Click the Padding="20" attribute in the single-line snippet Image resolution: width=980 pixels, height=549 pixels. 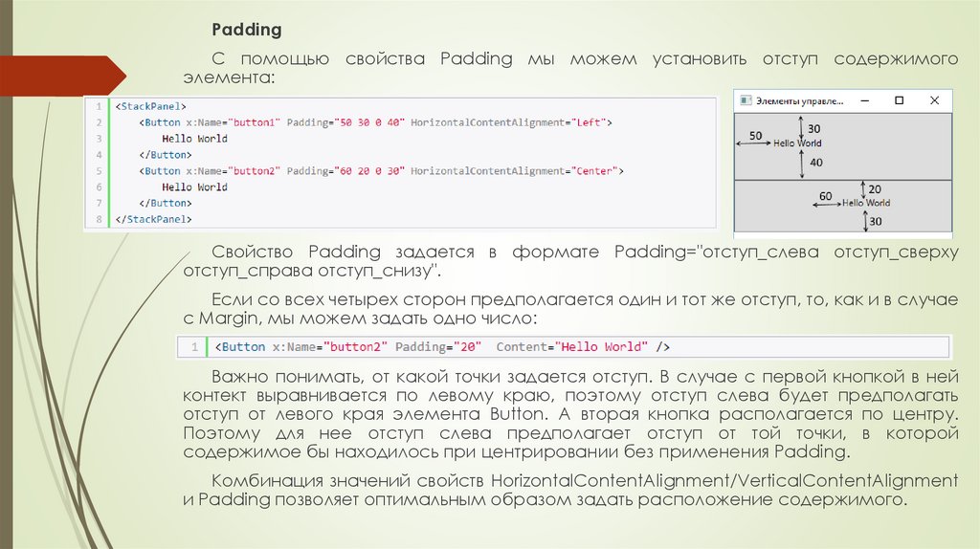[x=438, y=347]
